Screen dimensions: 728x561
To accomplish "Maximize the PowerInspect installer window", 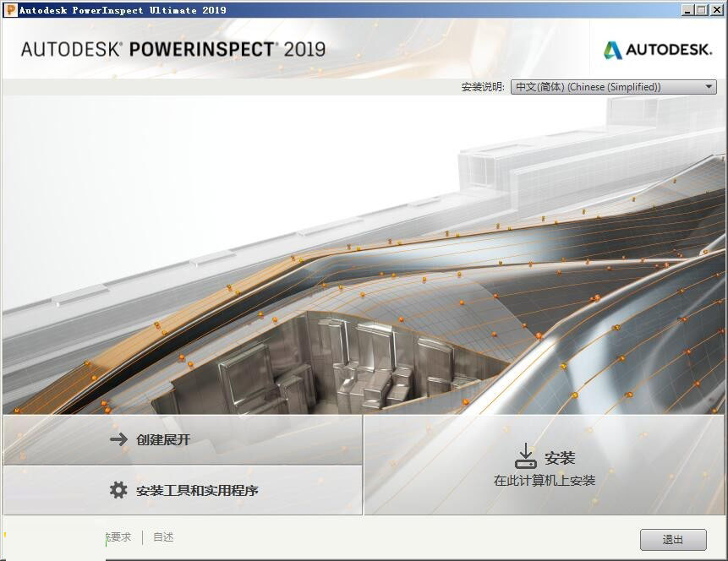I will 702,10.
